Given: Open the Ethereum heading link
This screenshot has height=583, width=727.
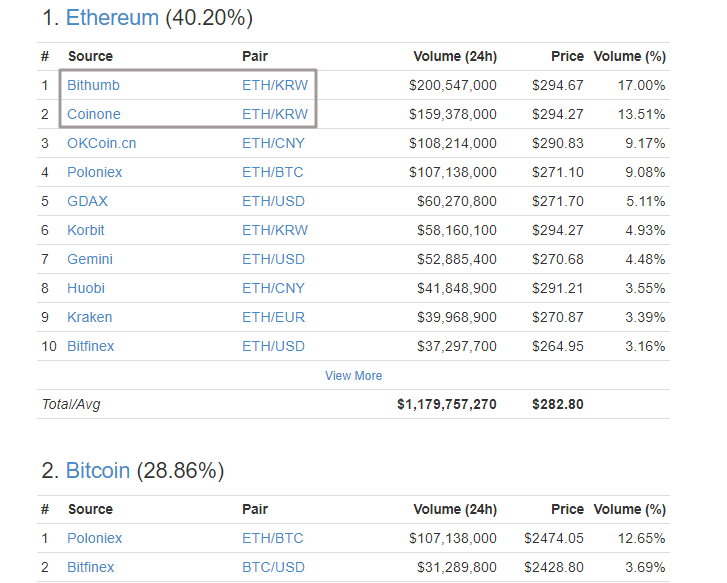Looking at the screenshot, I should click(112, 18).
